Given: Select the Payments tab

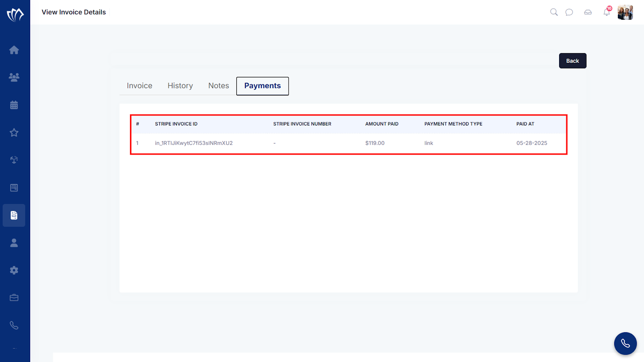Looking at the screenshot, I should (x=262, y=86).
